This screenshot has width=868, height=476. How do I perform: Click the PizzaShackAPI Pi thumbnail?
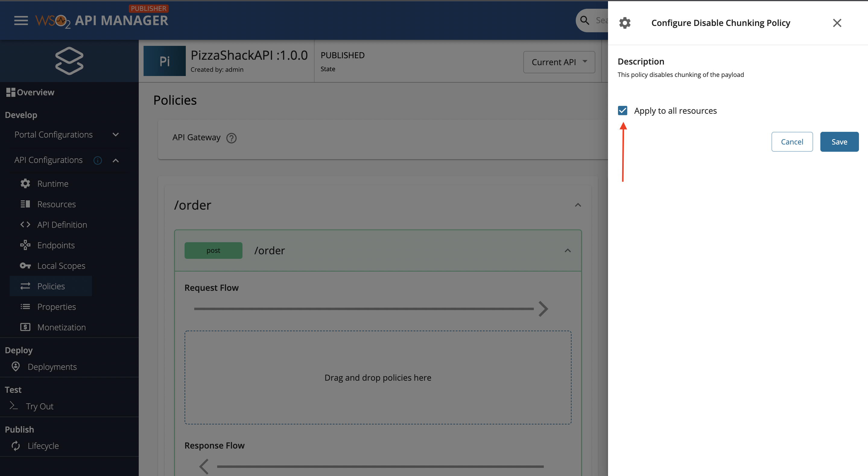[164, 61]
